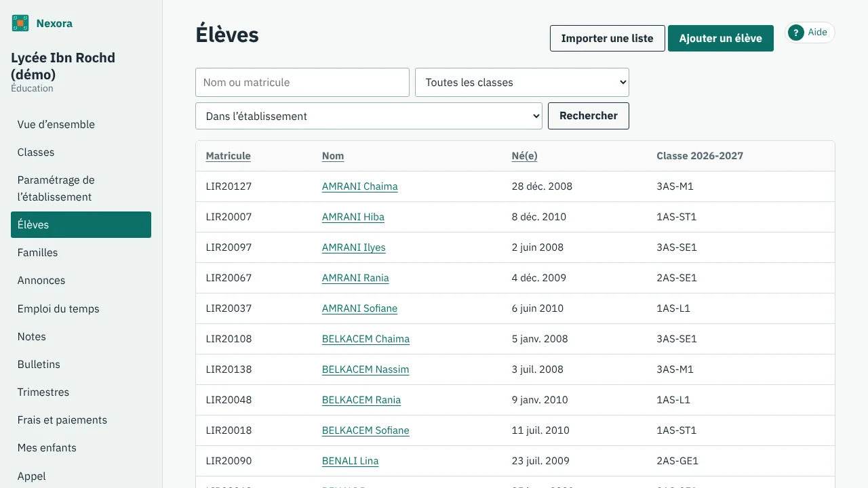Sort by Nom column header
The height and width of the screenshot is (488, 868).
click(x=333, y=156)
